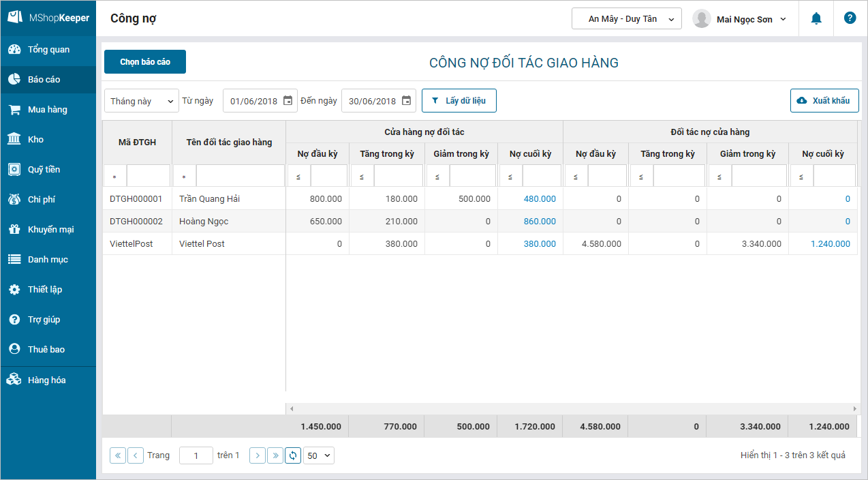The width and height of the screenshot is (868, 480).
Task: Select the Báo cáo pie chart icon
Action: [14, 80]
